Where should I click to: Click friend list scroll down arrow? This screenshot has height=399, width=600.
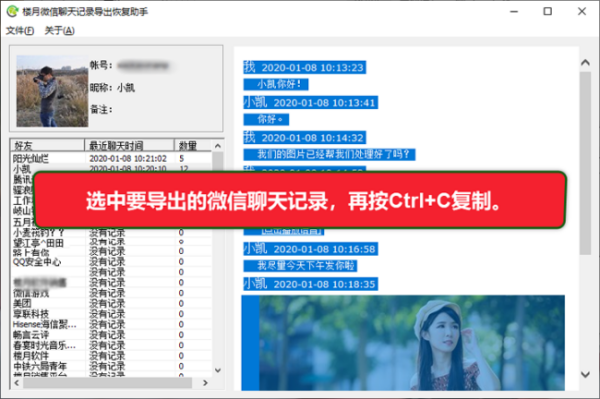pos(218,370)
